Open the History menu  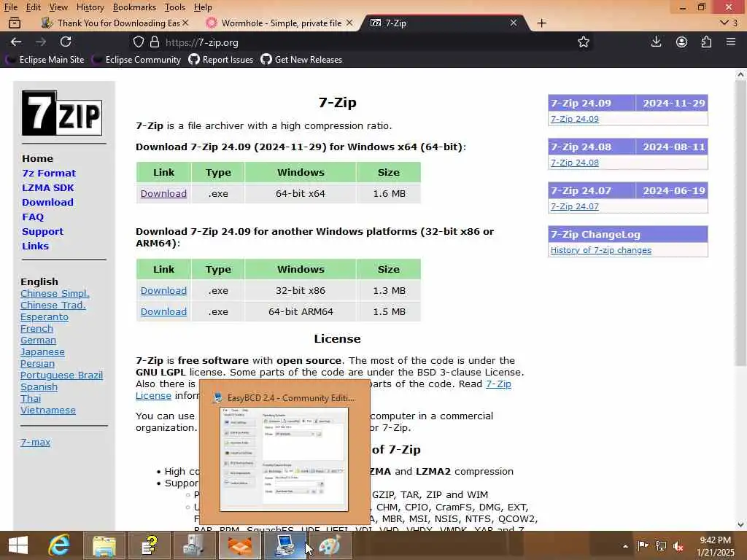(90, 7)
